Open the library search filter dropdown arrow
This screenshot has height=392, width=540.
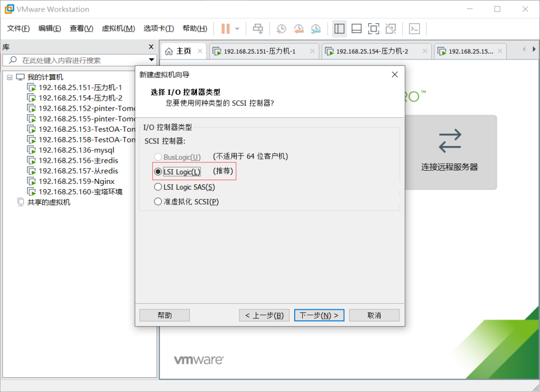pyautogui.click(x=151, y=60)
